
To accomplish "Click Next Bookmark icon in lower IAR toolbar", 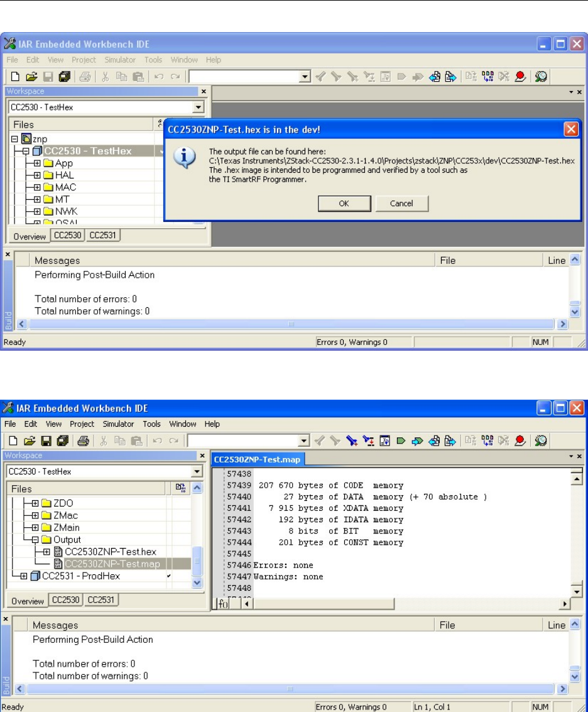I will tap(417, 441).
